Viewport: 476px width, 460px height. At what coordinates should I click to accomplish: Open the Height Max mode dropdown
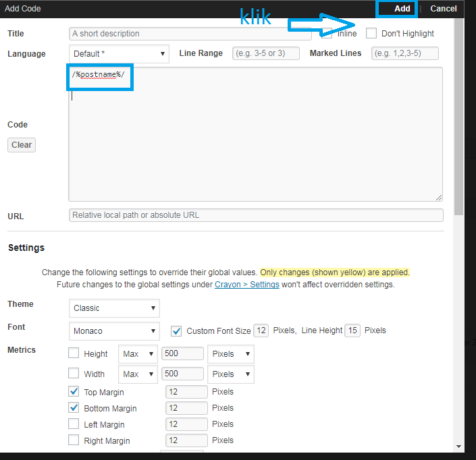138,354
